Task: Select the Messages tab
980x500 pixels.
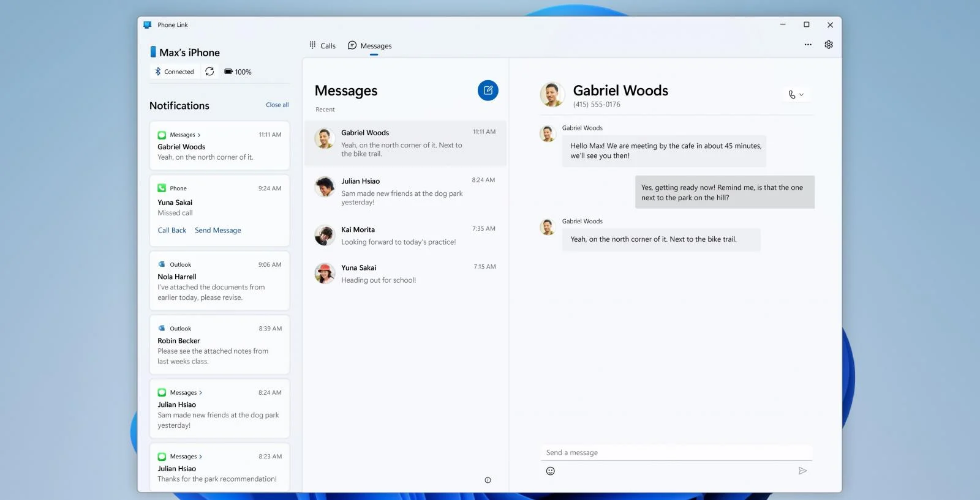Action: coord(370,46)
